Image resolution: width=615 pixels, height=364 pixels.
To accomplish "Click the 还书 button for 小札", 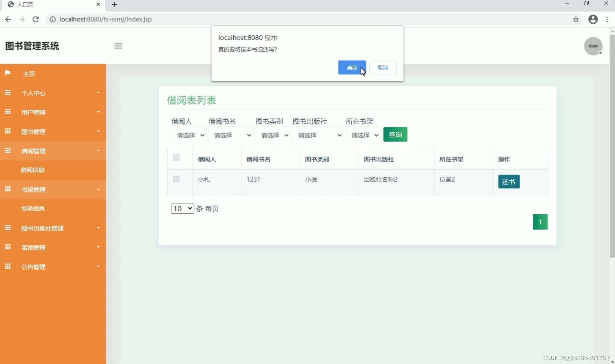I will (x=509, y=182).
